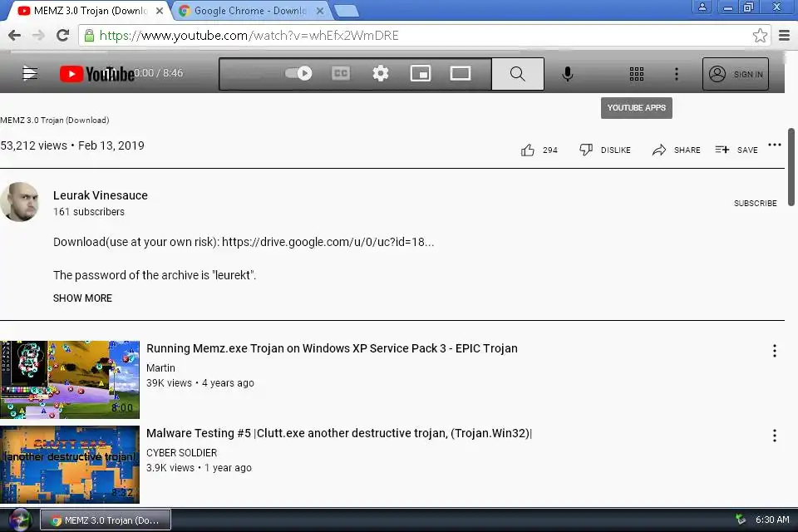
Task: Enable the miniplayer
Action: tap(421, 73)
